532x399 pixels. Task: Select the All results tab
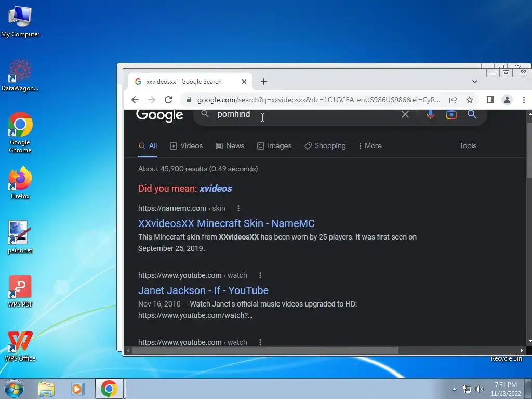pos(148,146)
